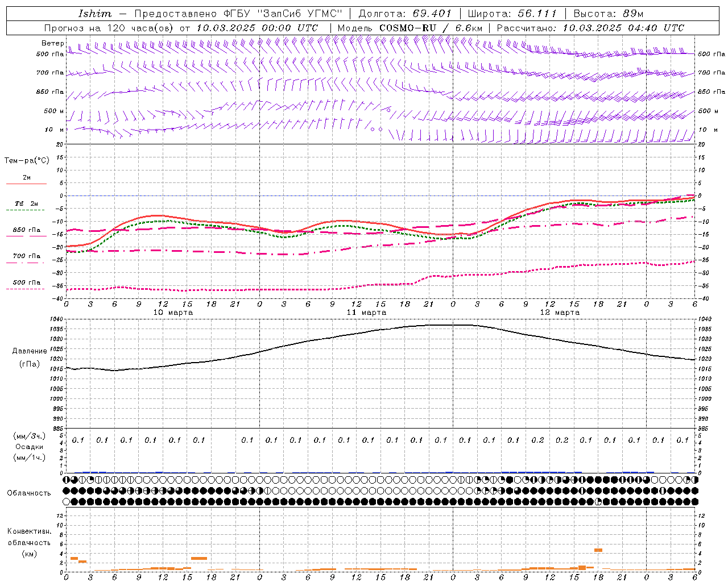728x582 pixels.
Task: Click the "12 марта" date label
Action: pos(560,313)
